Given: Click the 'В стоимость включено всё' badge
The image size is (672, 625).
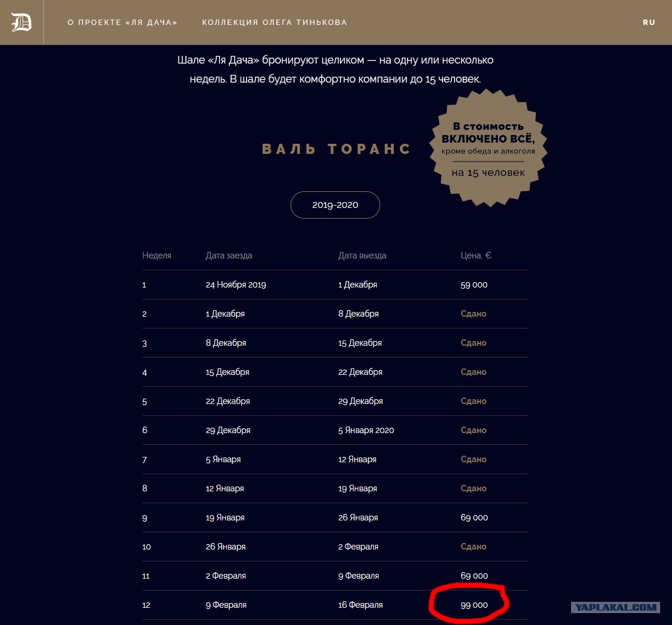Looking at the screenshot, I should [488, 149].
